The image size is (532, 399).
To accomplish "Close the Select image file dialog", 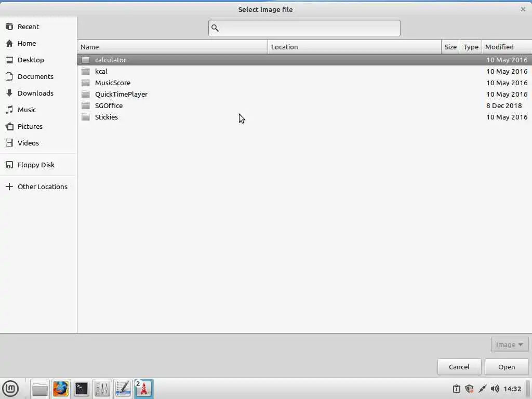I will 523,9.
